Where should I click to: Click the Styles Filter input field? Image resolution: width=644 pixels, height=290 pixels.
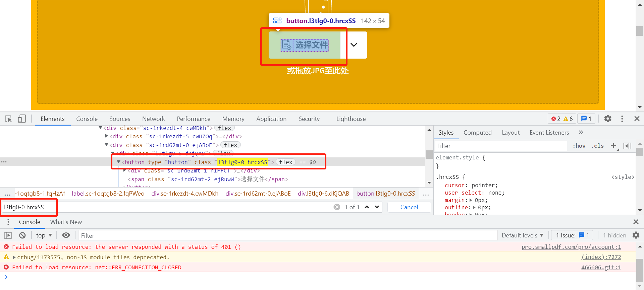(x=501, y=146)
